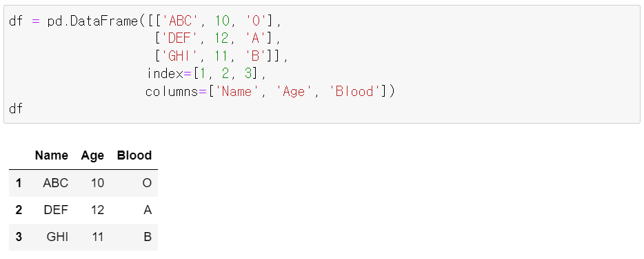Click the last df line in code
The width and height of the screenshot is (644, 259).
click(x=16, y=109)
